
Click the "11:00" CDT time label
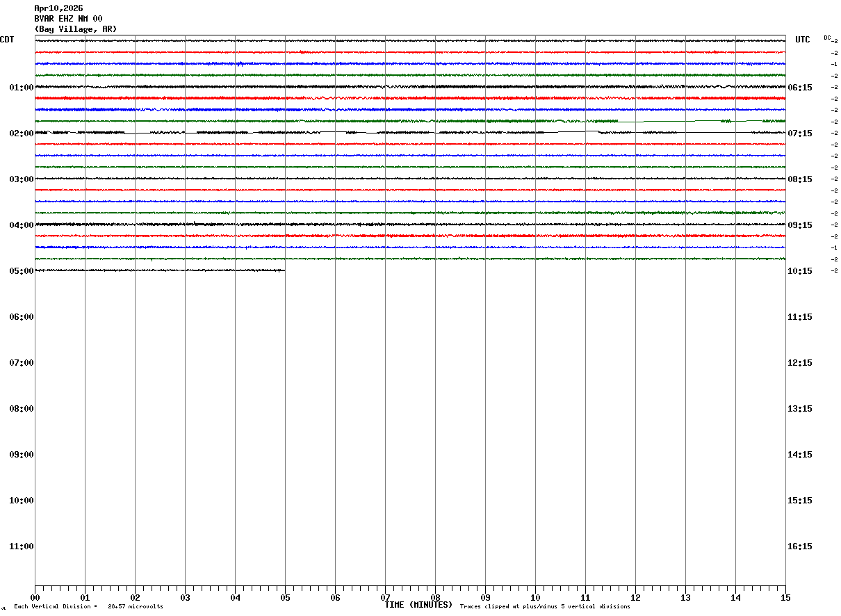click(22, 546)
